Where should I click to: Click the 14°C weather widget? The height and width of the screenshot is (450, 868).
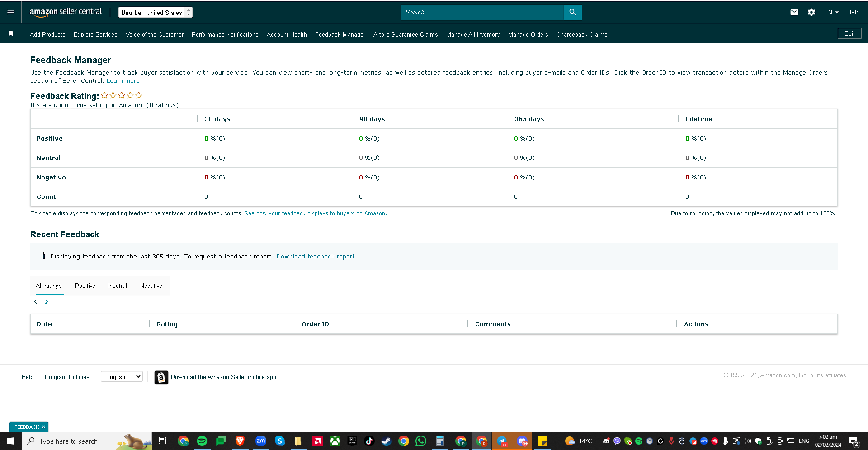tap(579, 441)
